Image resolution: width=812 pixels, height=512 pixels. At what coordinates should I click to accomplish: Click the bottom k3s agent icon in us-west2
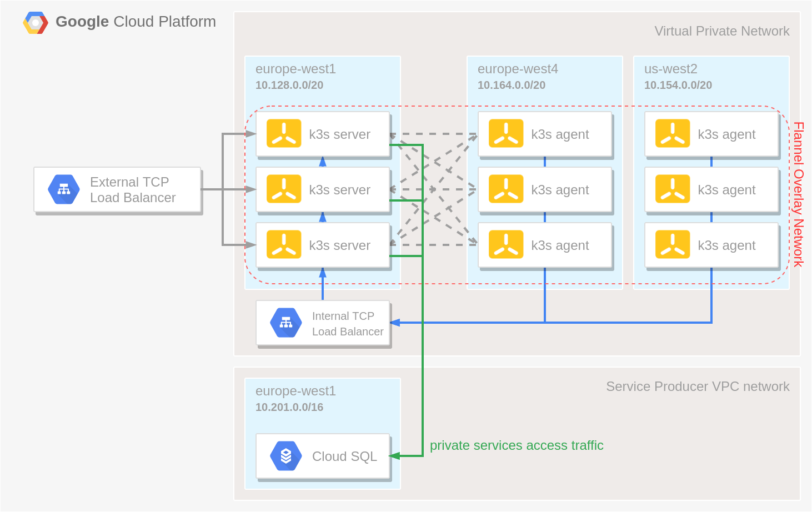click(673, 244)
